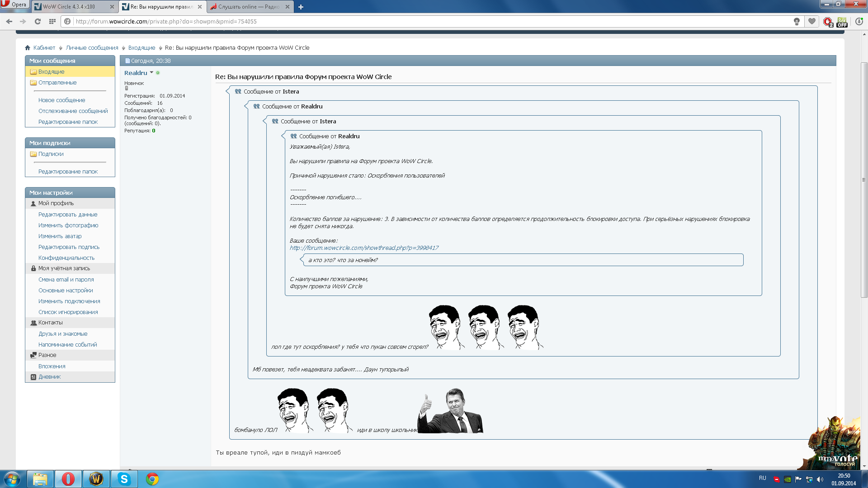868x488 pixels.
Task: Go back with the back arrow
Action: pos(9,21)
